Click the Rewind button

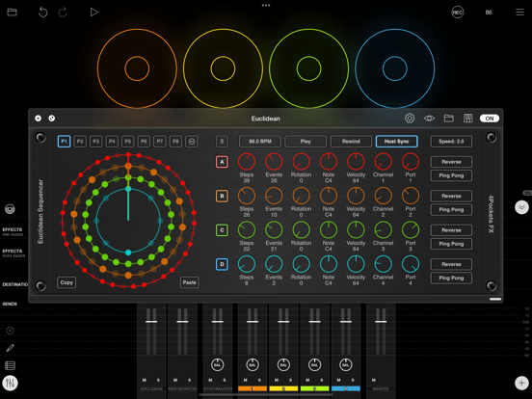click(x=351, y=142)
